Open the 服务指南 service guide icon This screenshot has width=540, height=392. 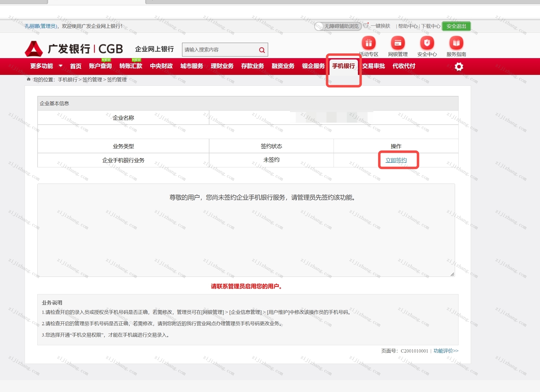click(456, 43)
